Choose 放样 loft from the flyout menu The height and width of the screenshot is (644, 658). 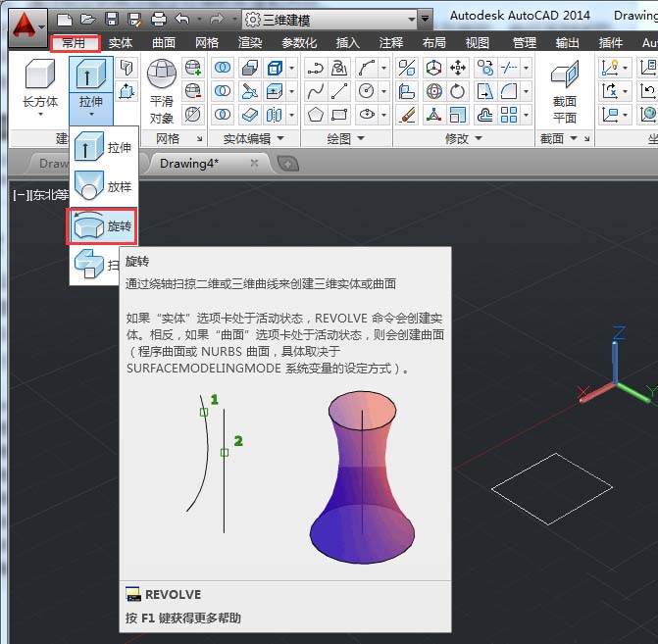103,186
